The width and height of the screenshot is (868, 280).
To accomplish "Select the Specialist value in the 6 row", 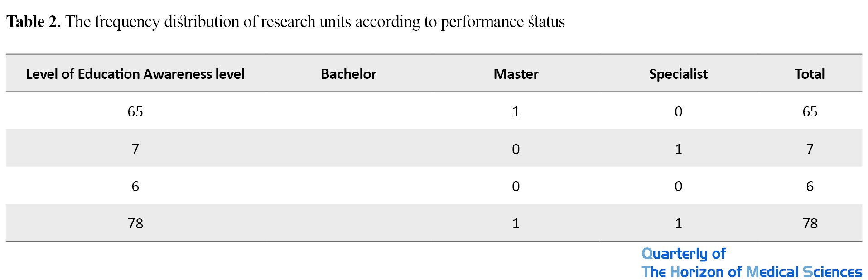I will (x=678, y=186).
